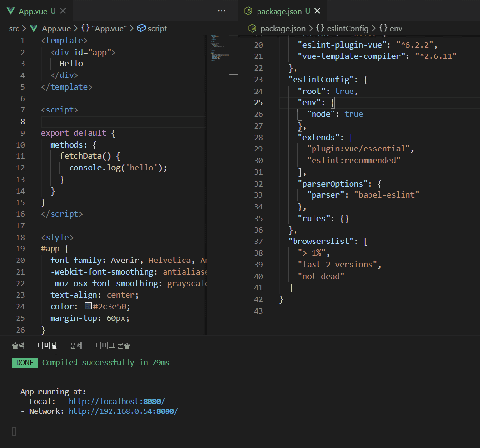
Task: Open the Network 192.168.0.54:8080 link
Action: 123,411
